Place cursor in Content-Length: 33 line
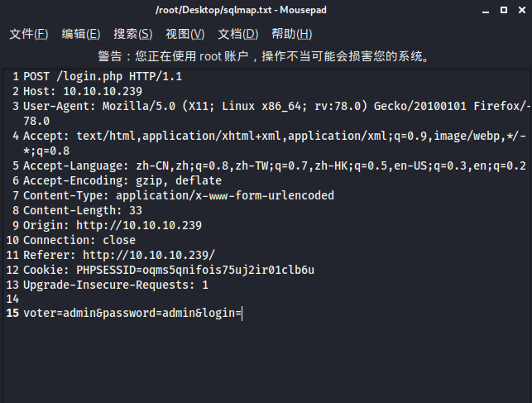 [83, 210]
